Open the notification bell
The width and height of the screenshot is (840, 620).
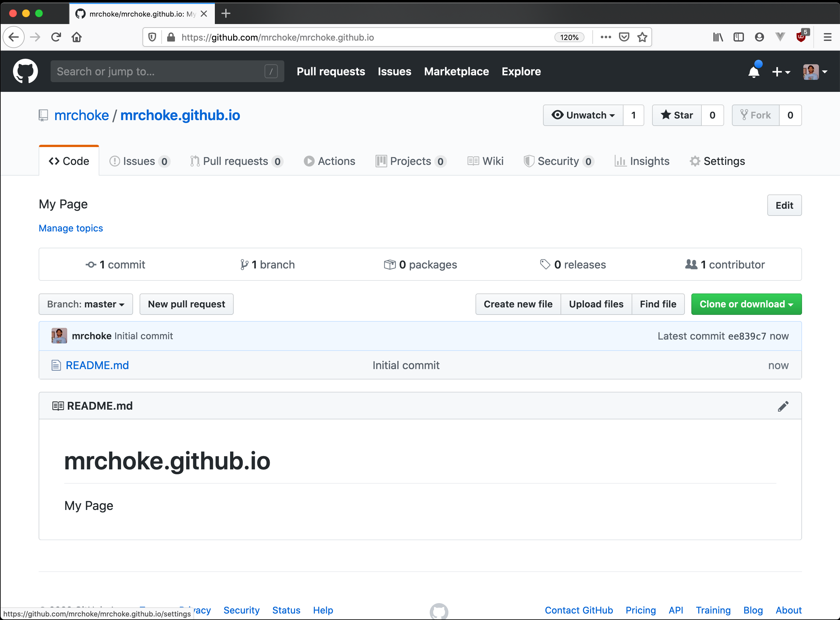754,71
